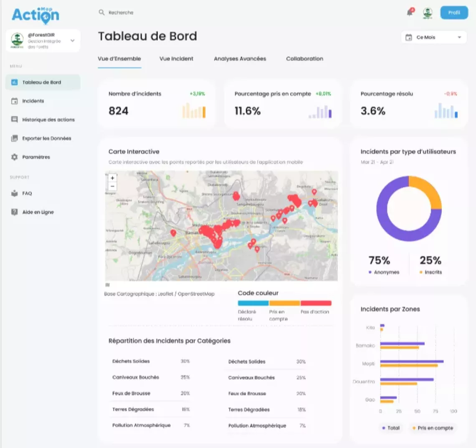Select Incidents menu item

[x=33, y=101]
